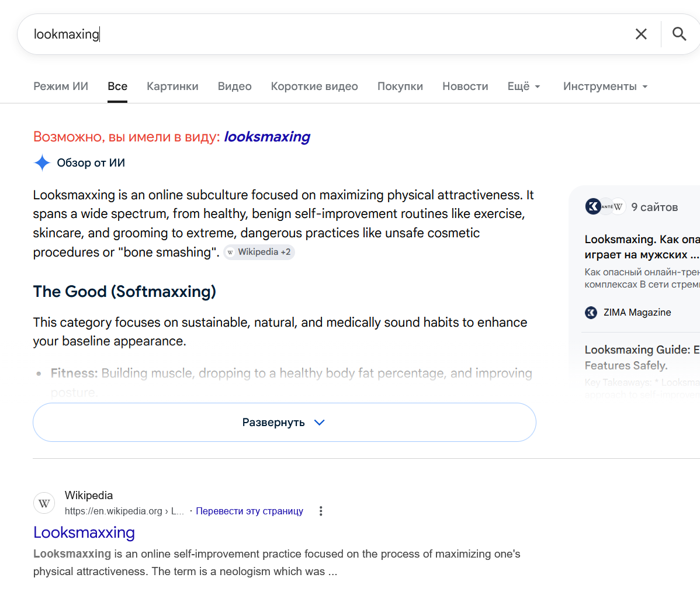Open the Инструменты dropdown
Screen dimensions: 700x595
click(x=605, y=87)
